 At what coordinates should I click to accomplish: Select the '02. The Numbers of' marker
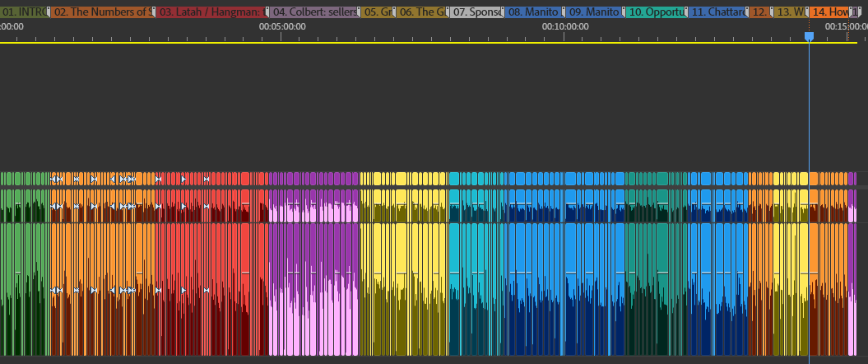[103, 12]
